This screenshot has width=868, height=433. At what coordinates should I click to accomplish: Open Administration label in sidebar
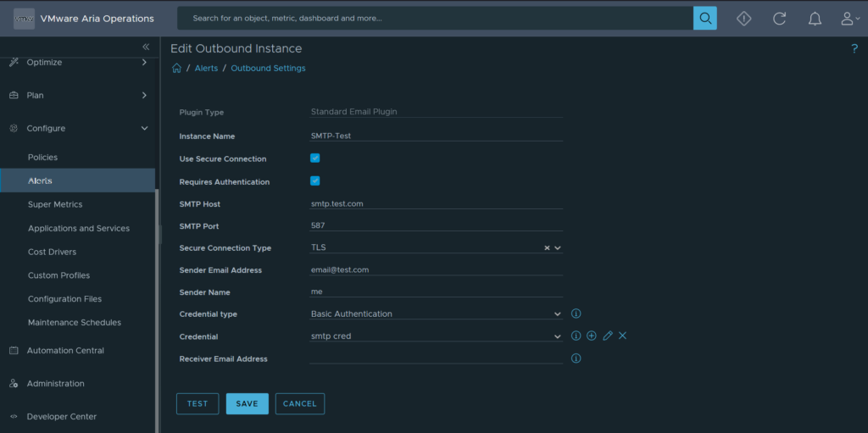tap(55, 383)
